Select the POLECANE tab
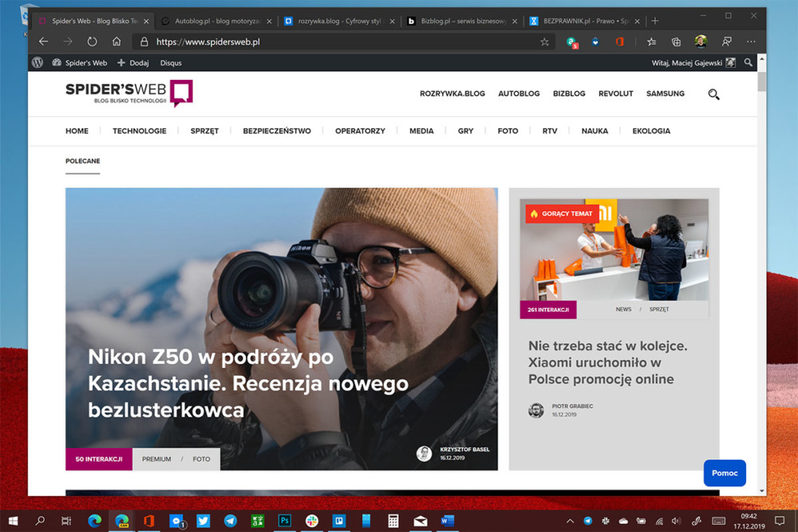The width and height of the screenshot is (798, 532). (82, 161)
